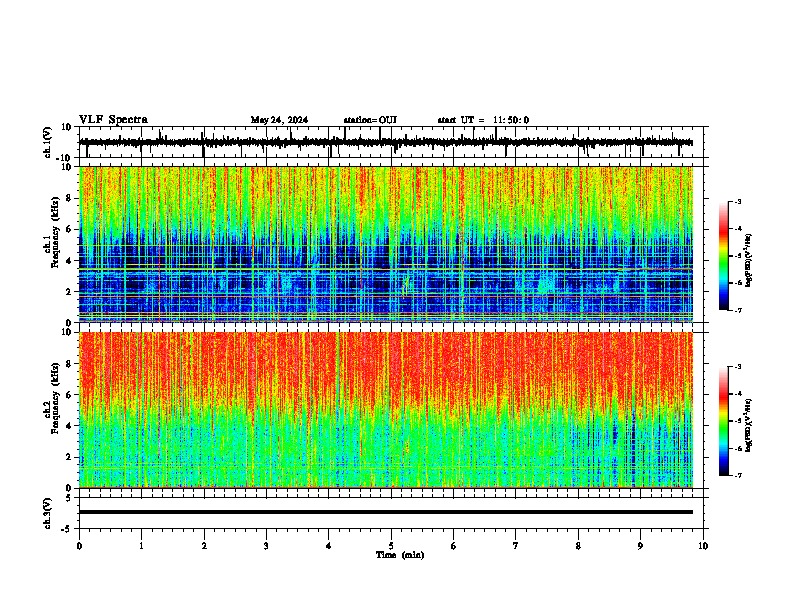Select the date "May 24, 2024"

(x=279, y=120)
